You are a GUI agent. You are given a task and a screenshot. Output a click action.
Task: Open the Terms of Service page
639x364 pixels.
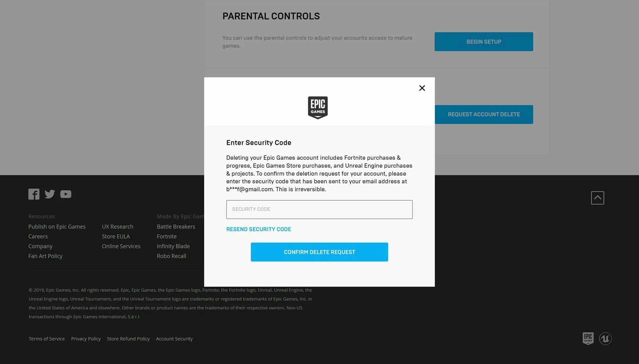(x=47, y=338)
